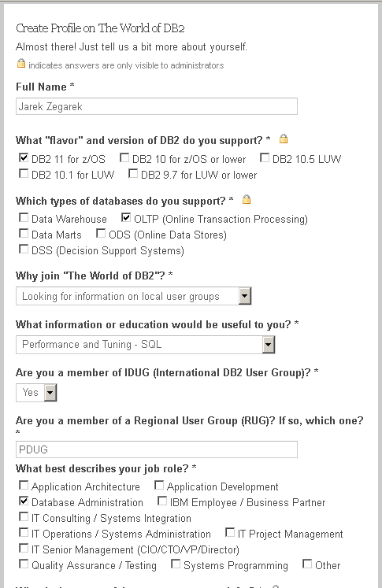The height and width of the screenshot is (588, 382).
Task: Select IBM Employee / Business Partner checkbox
Action: (162, 501)
